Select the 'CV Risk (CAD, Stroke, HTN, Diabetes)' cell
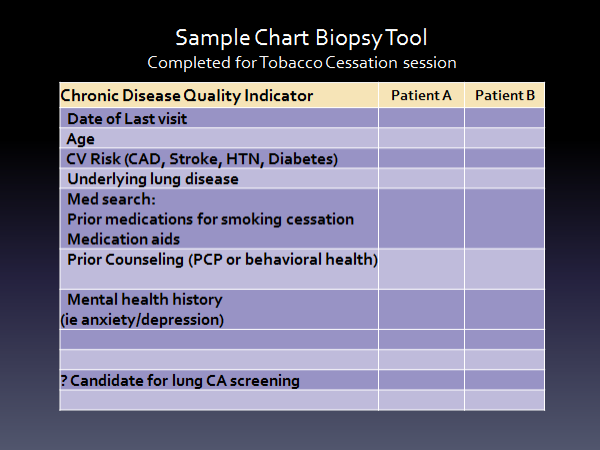 coord(219,158)
